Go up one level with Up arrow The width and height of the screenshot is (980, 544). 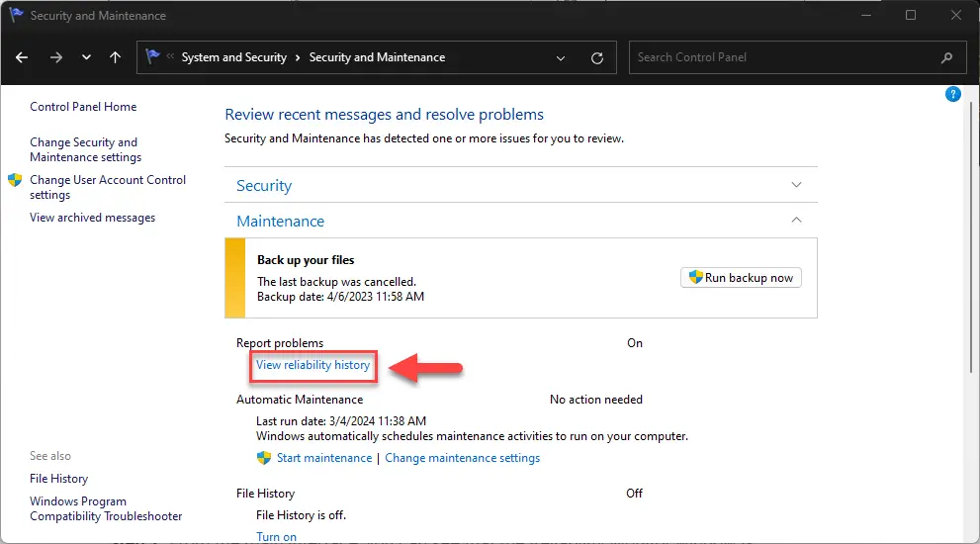click(115, 57)
